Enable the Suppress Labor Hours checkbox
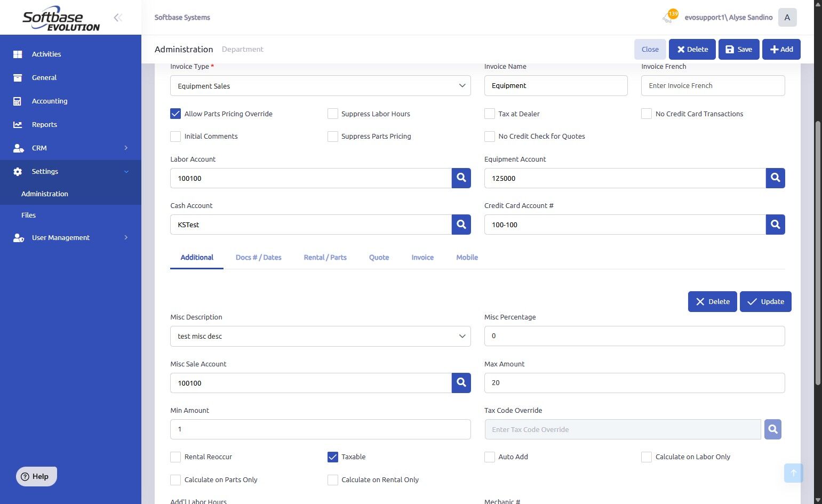This screenshot has width=822, height=504. [x=333, y=114]
